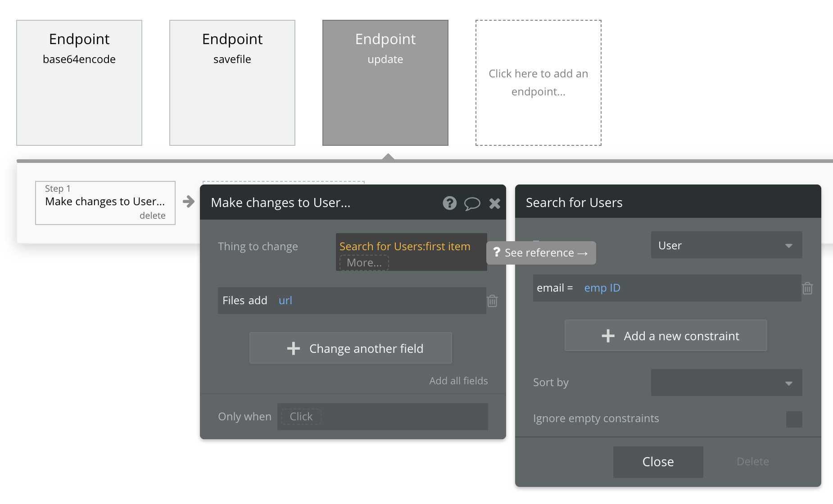833x504 pixels.
Task: Open help for Make changes to User
Action: pos(449,203)
